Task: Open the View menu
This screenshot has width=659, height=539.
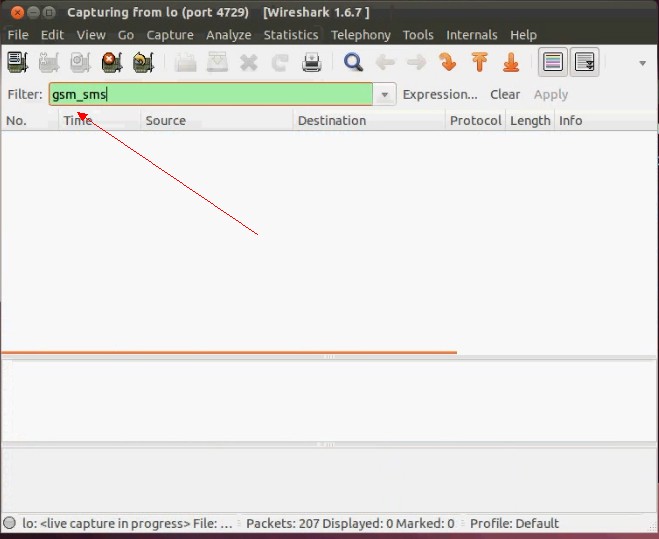Action: pyautogui.click(x=91, y=35)
